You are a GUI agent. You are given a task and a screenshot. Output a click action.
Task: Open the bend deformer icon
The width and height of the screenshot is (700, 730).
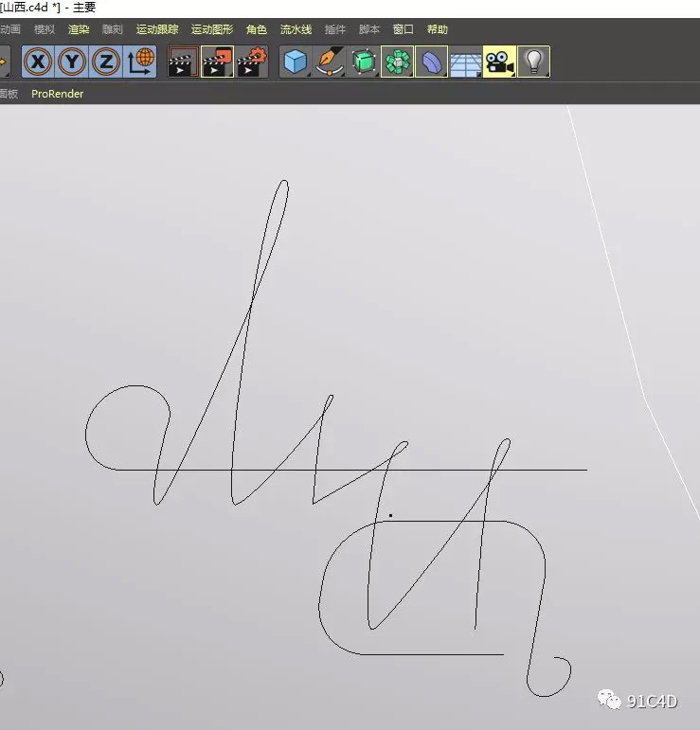pyautogui.click(x=432, y=62)
